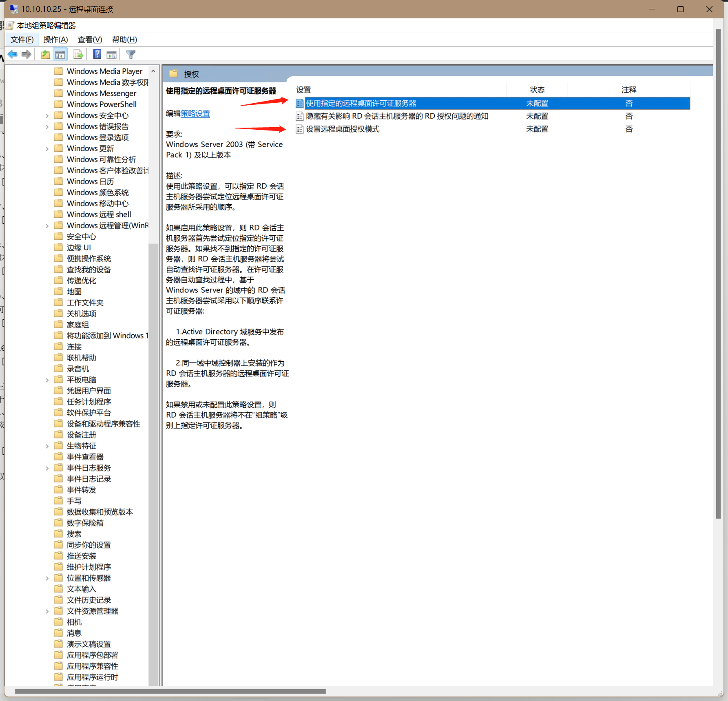The height and width of the screenshot is (701, 728).
Task: Click the 本地组策略编辑器 title bar icon
Action: click(x=11, y=25)
